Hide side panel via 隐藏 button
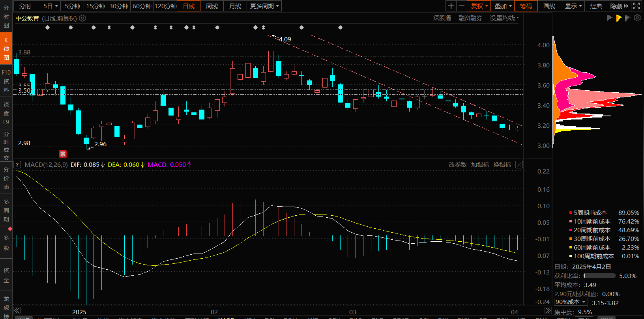The width and height of the screenshot is (644, 319). click(x=619, y=6)
